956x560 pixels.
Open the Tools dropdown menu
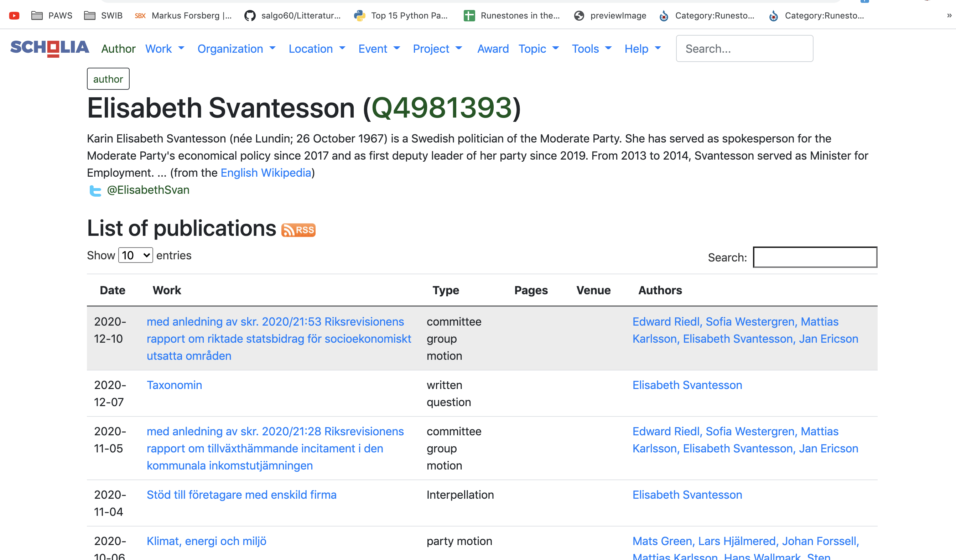pos(591,48)
